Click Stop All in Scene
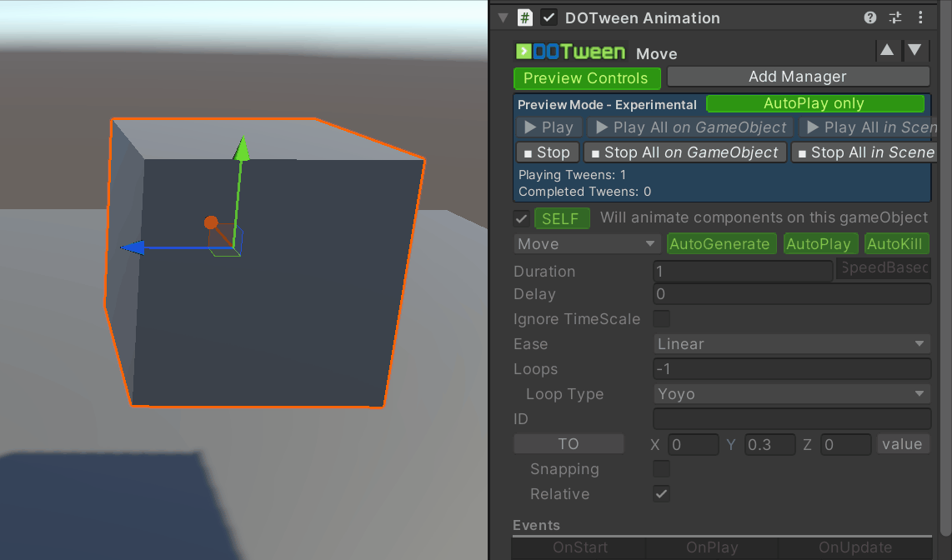The height and width of the screenshot is (560, 952). (x=865, y=152)
